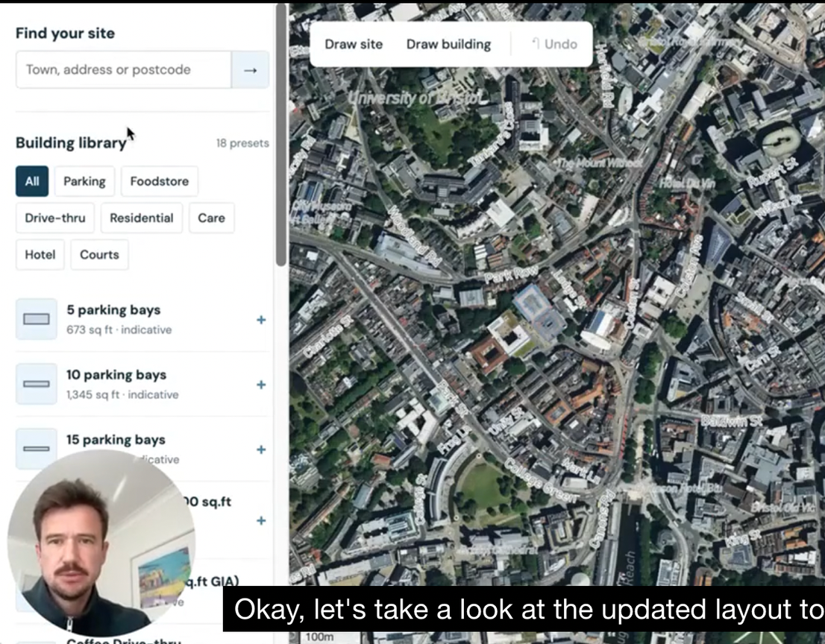Image resolution: width=825 pixels, height=644 pixels.
Task: Show All building presets
Action: click(x=32, y=181)
